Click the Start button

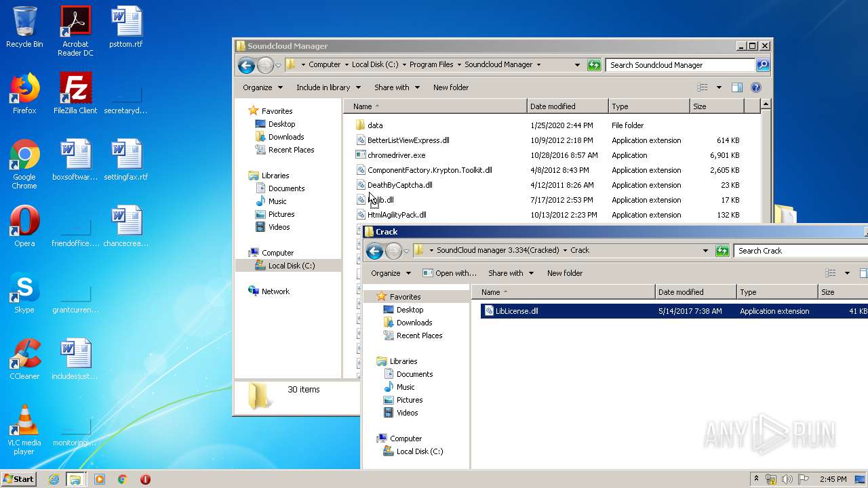tap(19, 479)
